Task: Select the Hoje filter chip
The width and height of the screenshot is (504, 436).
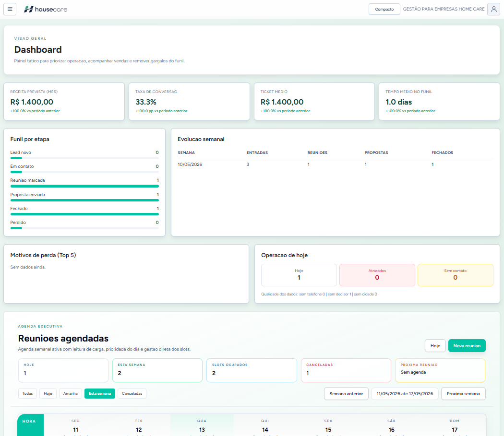Action: [48, 394]
